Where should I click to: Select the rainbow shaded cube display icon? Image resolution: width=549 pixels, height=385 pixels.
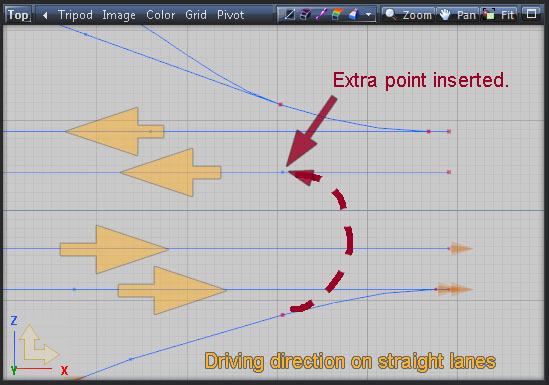[337, 15]
